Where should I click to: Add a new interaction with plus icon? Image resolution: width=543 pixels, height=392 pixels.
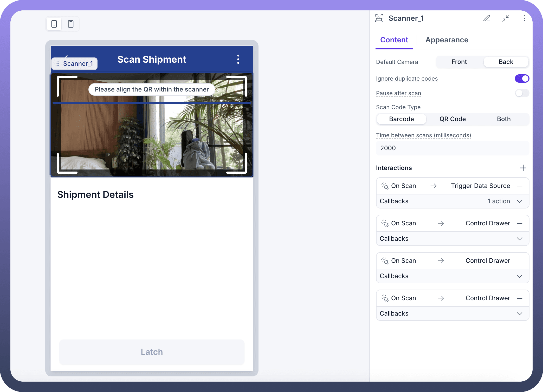[523, 168]
